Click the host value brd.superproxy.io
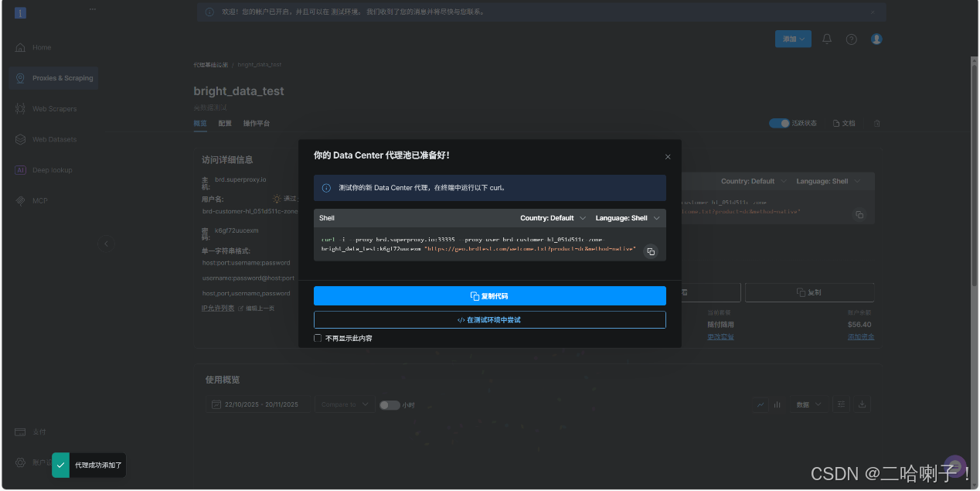This screenshot has width=980, height=491. (240, 179)
